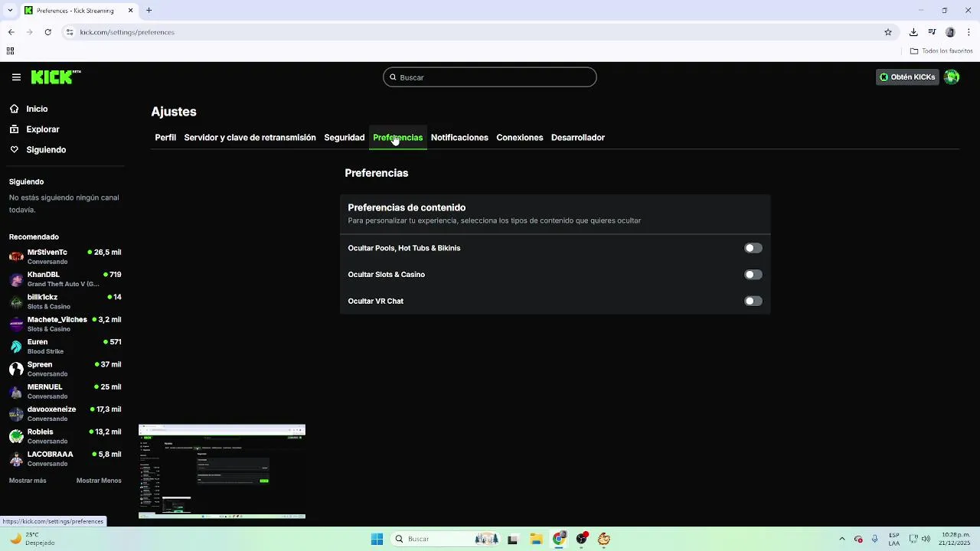Image resolution: width=980 pixels, height=551 pixels.
Task: Open the user avatar menu
Action: click(x=952, y=77)
